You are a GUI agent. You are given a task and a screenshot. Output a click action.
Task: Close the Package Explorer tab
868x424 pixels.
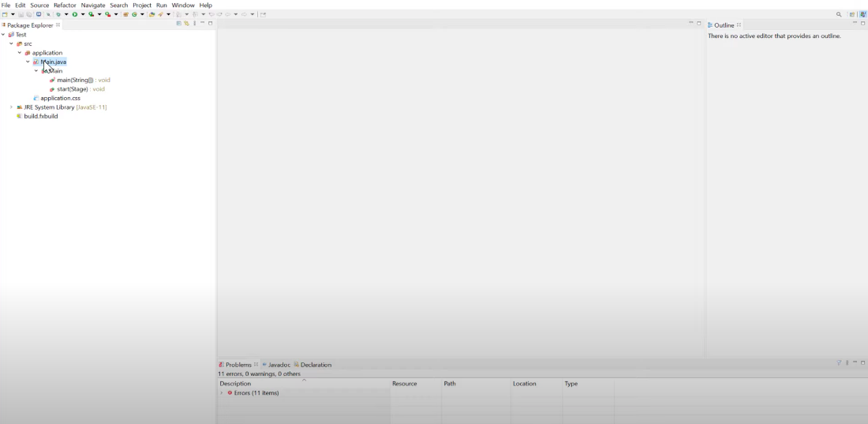click(x=58, y=25)
